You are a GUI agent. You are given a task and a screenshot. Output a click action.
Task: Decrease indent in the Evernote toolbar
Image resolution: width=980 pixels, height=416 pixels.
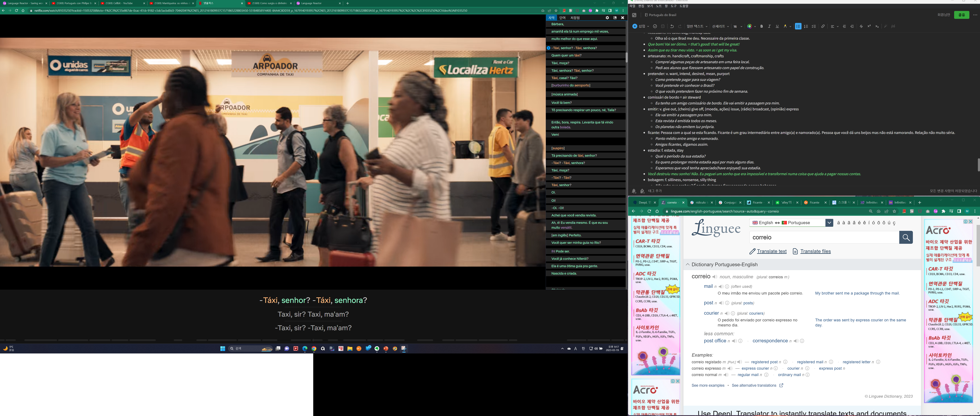(852, 26)
